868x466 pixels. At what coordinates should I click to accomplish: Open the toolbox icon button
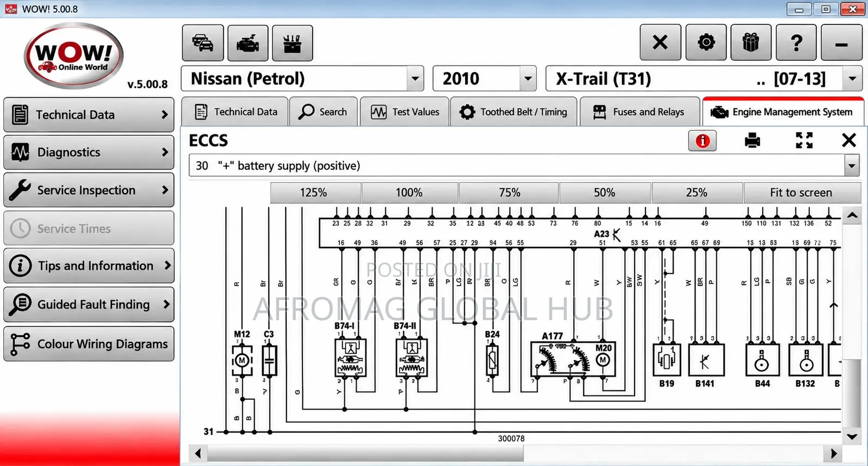coord(292,43)
